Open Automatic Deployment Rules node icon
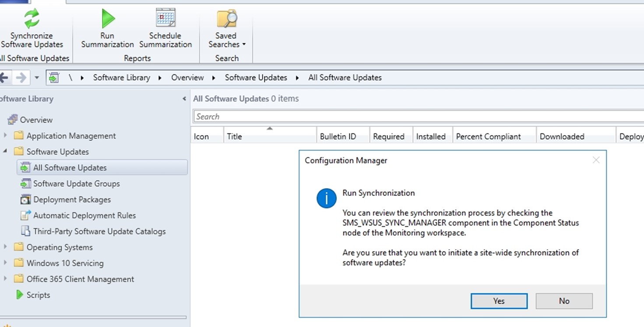The image size is (644, 327). pyautogui.click(x=25, y=215)
